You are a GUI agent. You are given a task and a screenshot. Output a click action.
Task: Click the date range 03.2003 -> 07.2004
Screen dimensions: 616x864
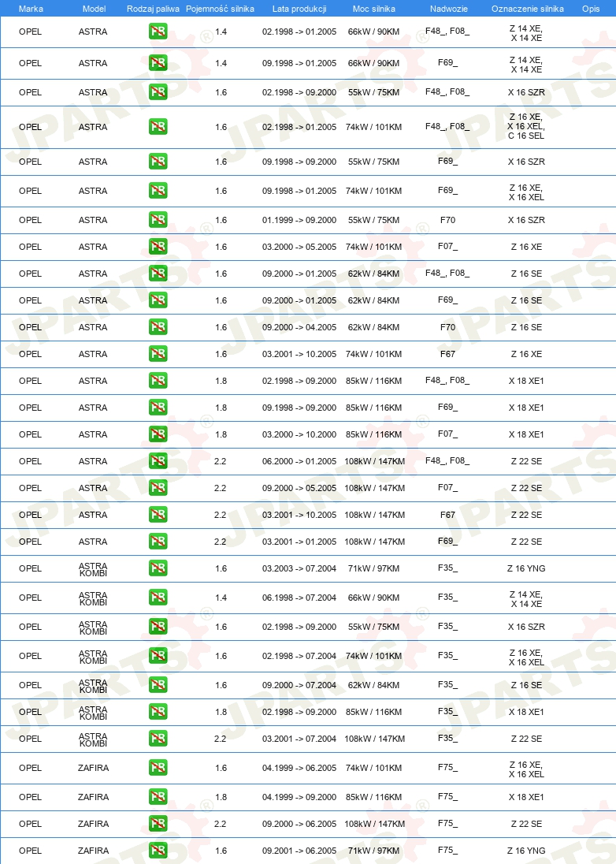tap(299, 568)
